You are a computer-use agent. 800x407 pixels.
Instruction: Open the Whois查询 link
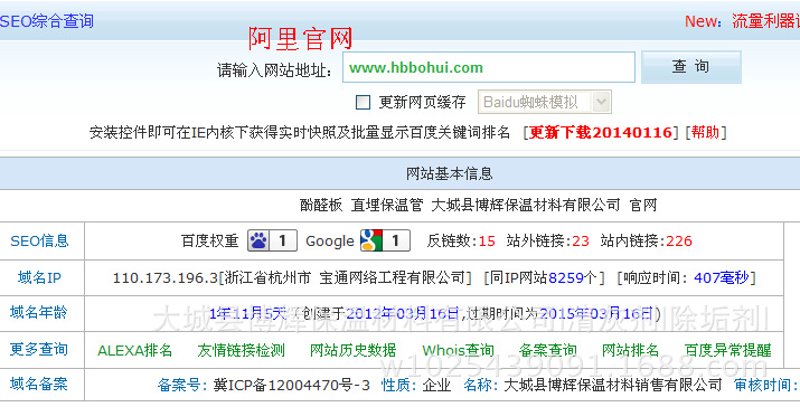[x=458, y=350]
